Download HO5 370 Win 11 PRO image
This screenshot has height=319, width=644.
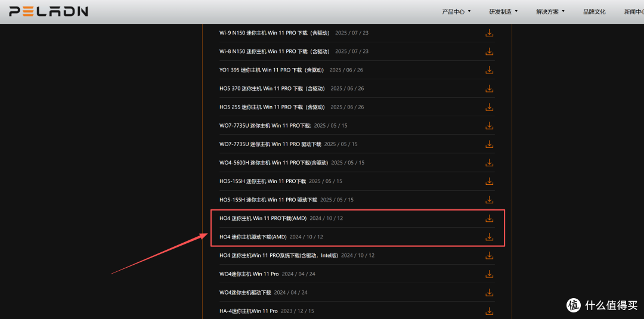click(x=489, y=88)
